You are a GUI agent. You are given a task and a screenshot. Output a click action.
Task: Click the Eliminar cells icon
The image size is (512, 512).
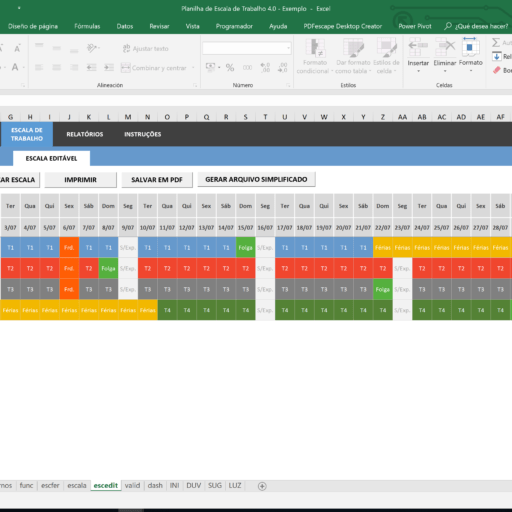point(445,48)
